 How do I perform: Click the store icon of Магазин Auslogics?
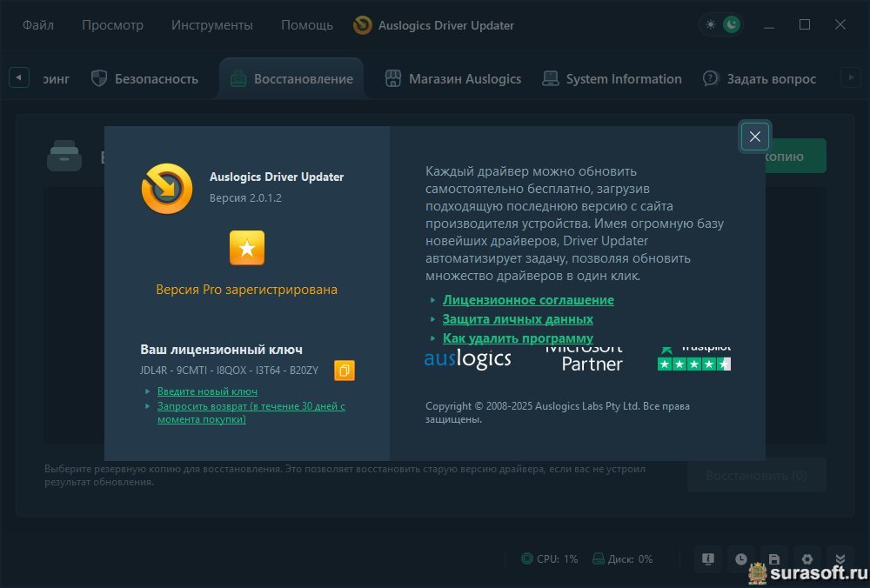pyautogui.click(x=393, y=79)
